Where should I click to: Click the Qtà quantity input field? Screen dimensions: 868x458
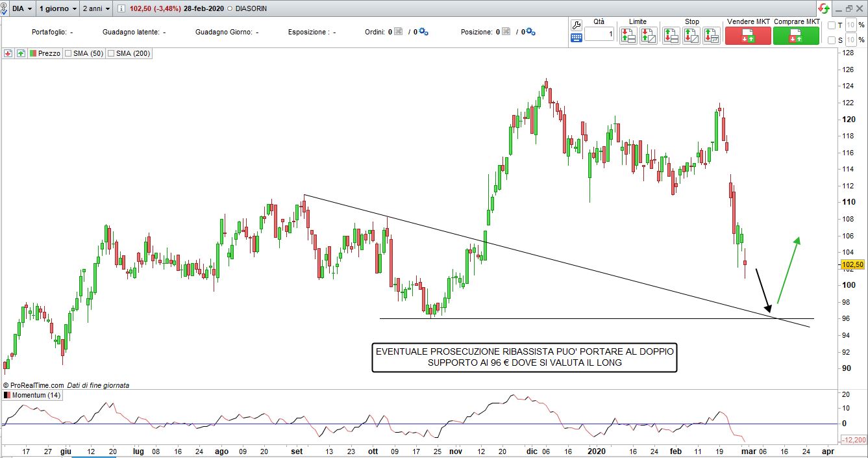pos(599,34)
